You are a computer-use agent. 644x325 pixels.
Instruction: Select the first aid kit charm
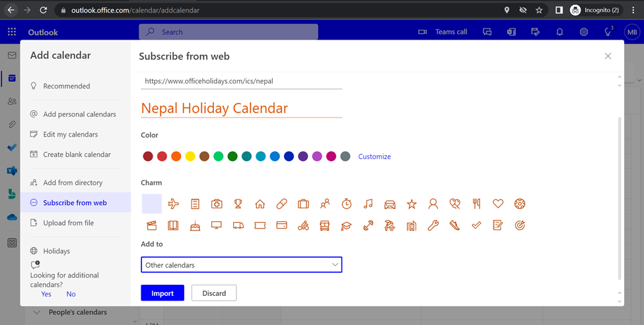coord(217,204)
